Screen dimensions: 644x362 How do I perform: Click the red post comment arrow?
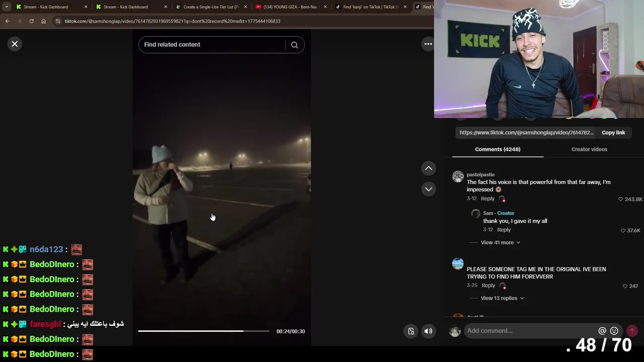click(x=632, y=331)
